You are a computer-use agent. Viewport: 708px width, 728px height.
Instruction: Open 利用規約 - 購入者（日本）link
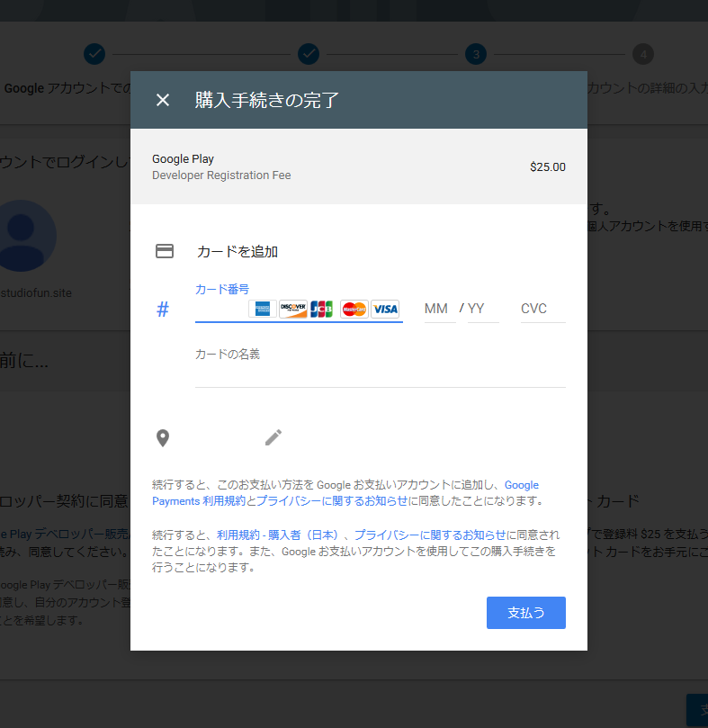278,535
